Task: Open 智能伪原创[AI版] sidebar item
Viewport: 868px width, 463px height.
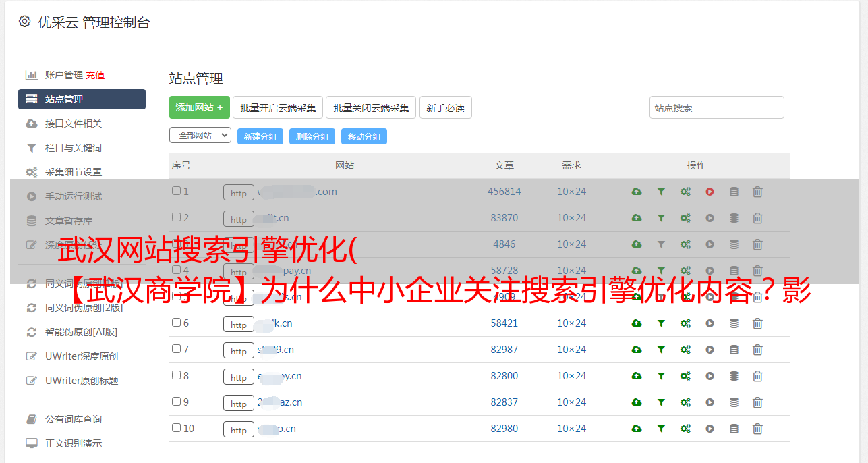Action: pyautogui.click(x=82, y=332)
